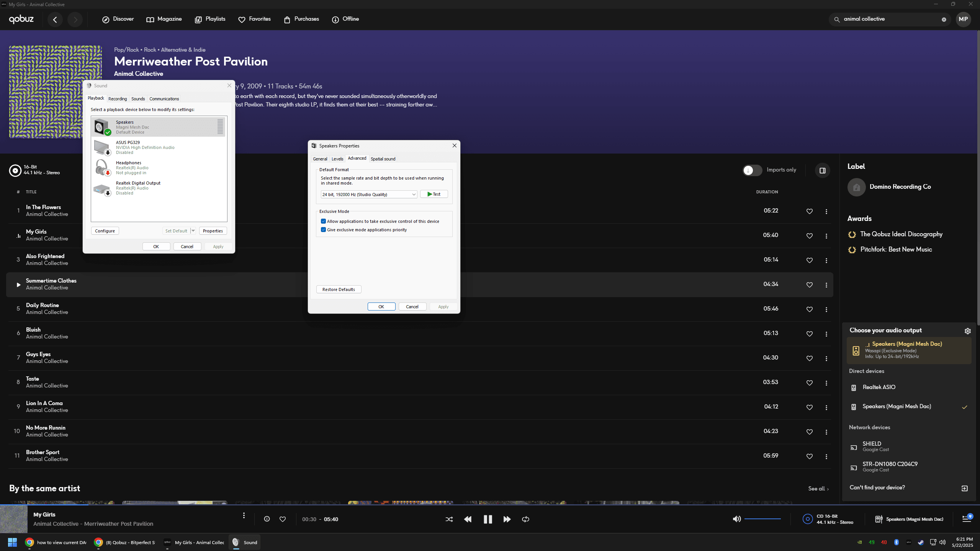Screen dimensions: 980x551
Task: Toggle repeat mode
Action: tap(525, 519)
